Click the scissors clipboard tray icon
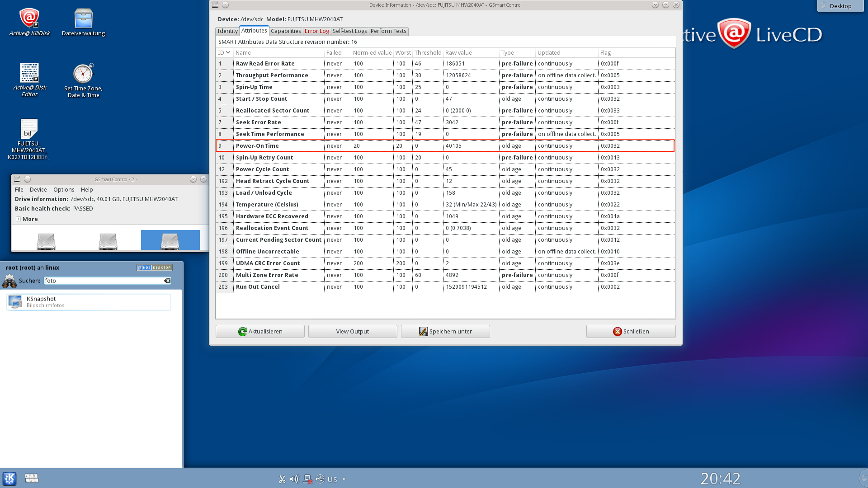 282,479
